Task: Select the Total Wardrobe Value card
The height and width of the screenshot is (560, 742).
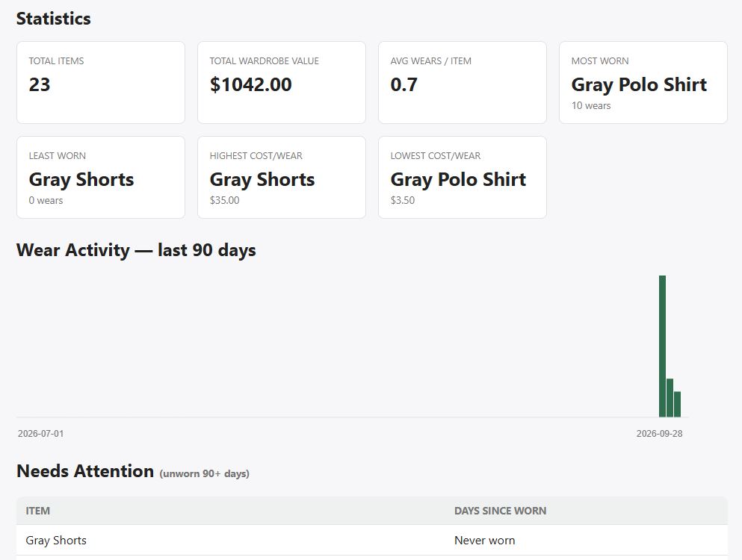Action: pyautogui.click(x=282, y=82)
